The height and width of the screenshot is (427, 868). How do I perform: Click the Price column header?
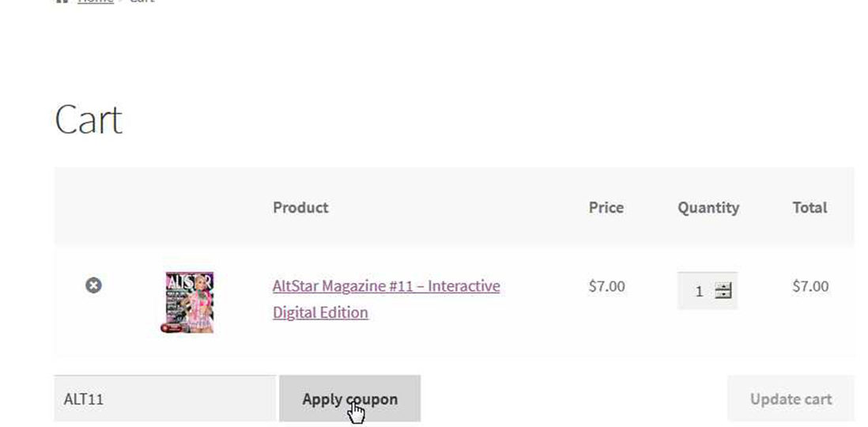pos(606,207)
